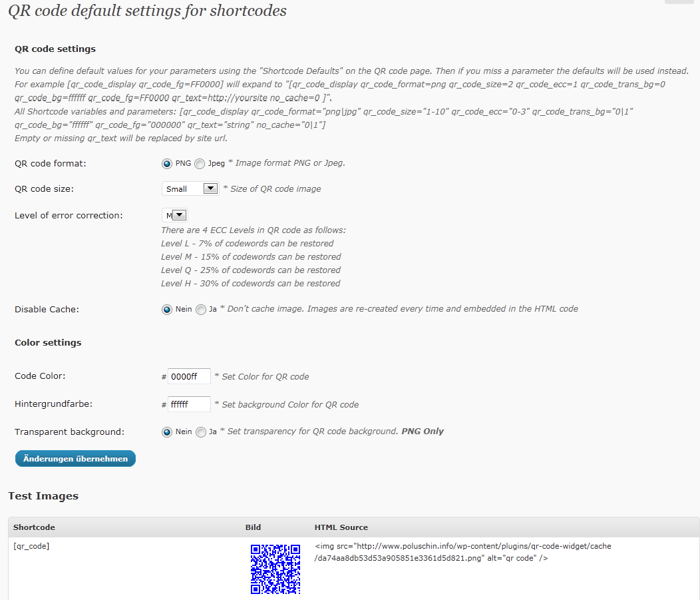Expand the error correction level dropdown
This screenshot has width=700, height=600.
(174, 215)
